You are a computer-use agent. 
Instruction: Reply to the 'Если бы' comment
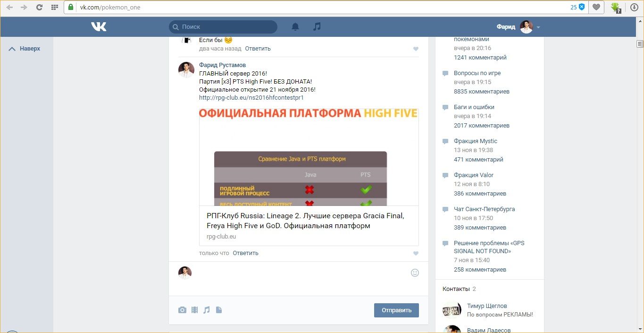pyautogui.click(x=258, y=49)
